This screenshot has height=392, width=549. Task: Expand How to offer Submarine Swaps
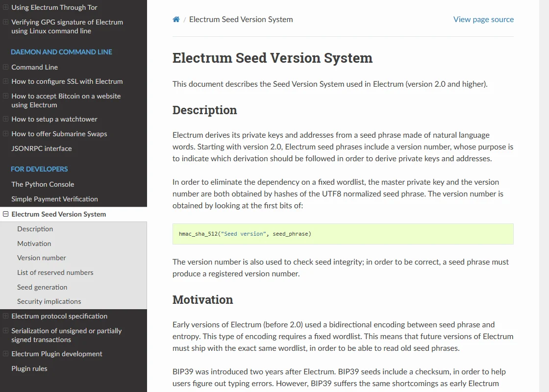(x=5, y=134)
